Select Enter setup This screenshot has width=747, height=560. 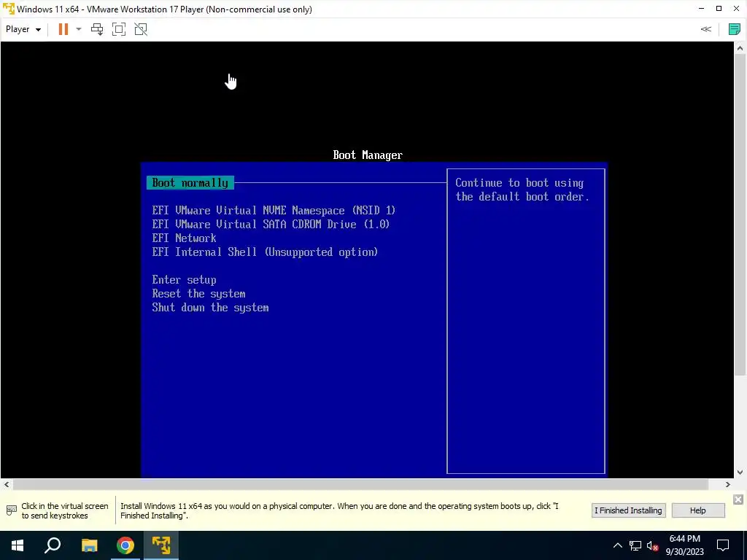tap(184, 280)
